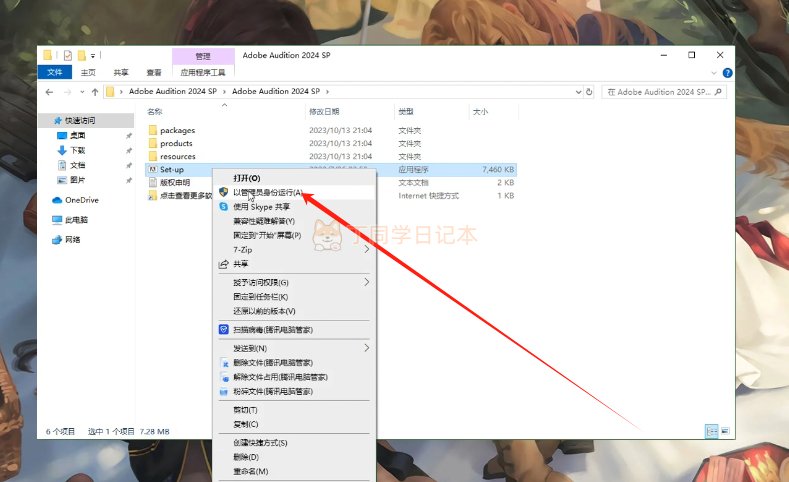Image resolution: width=789 pixels, height=482 pixels.
Task: Click the refresh icon in address bar
Action: pos(589,92)
